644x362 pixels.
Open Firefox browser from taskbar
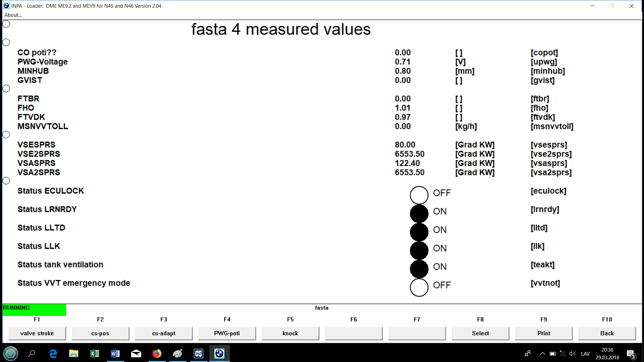click(157, 354)
